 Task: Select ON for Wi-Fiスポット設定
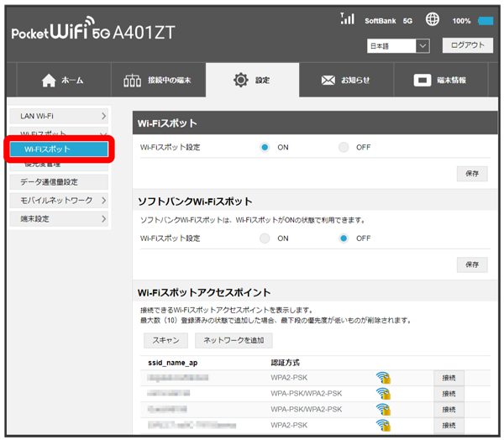[265, 147]
